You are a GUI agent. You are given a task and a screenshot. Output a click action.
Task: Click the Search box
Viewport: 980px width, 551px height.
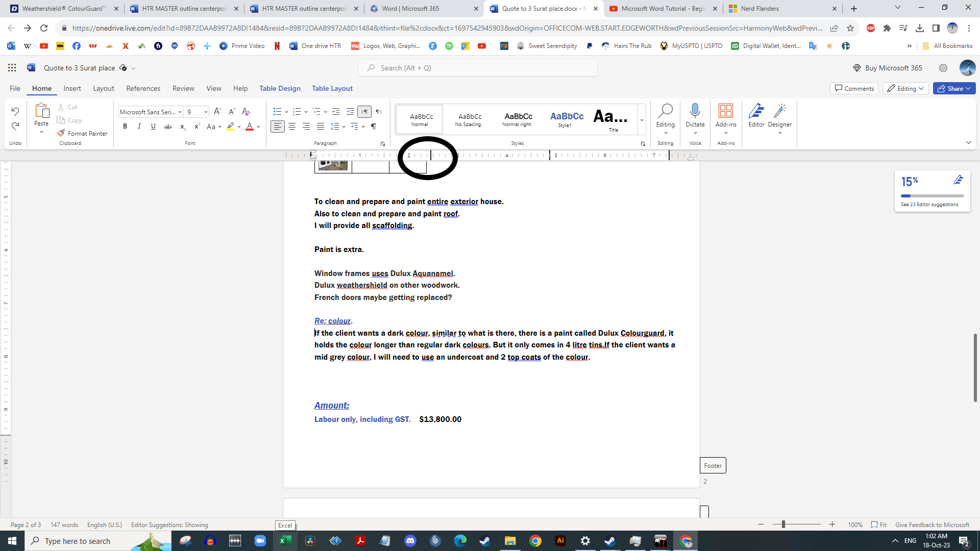(478, 68)
